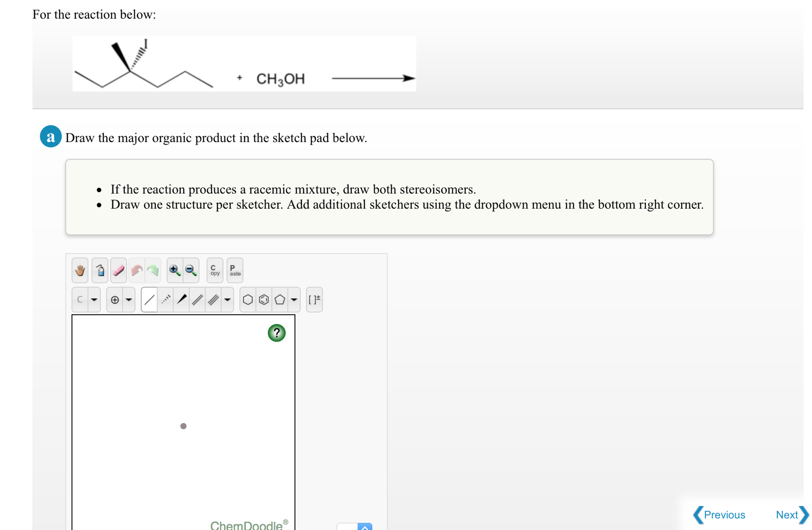Open the element C label dropdown
The height and width of the screenshot is (530, 812).
click(94, 300)
